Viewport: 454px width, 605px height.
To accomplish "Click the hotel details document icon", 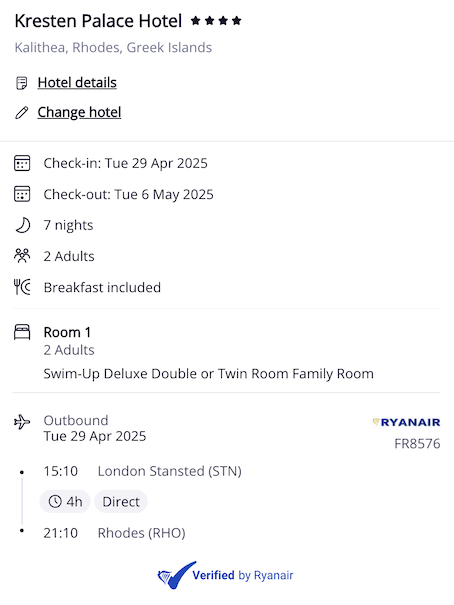I will click(x=22, y=83).
